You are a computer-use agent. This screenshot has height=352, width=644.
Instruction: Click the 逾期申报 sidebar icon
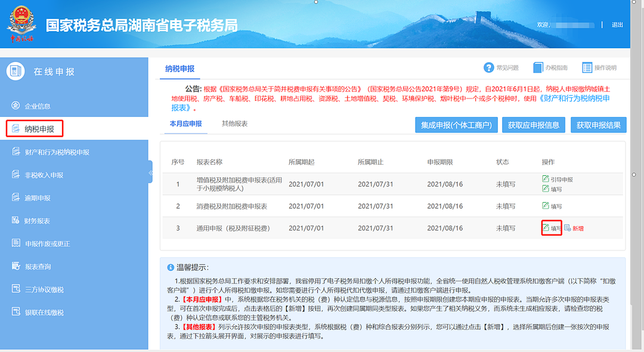coord(16,197)
